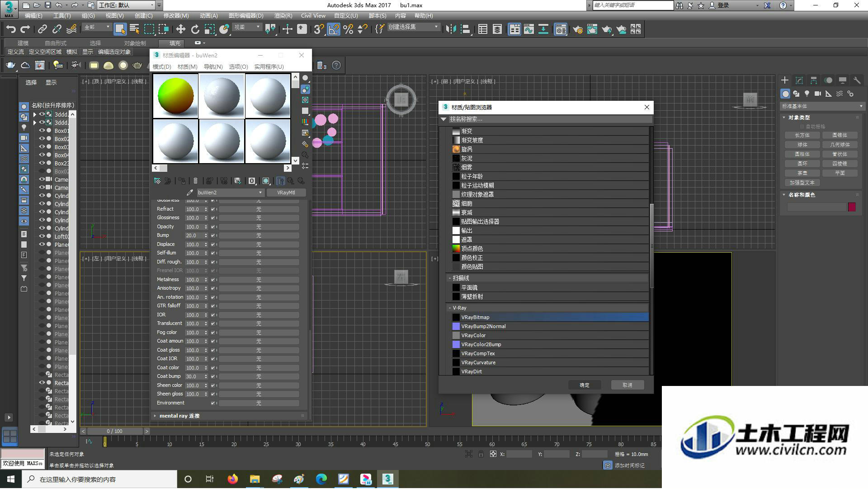Open the Modifiers menu in main menu bar
The image size is (868, 489).
click(x=176, y=15)
